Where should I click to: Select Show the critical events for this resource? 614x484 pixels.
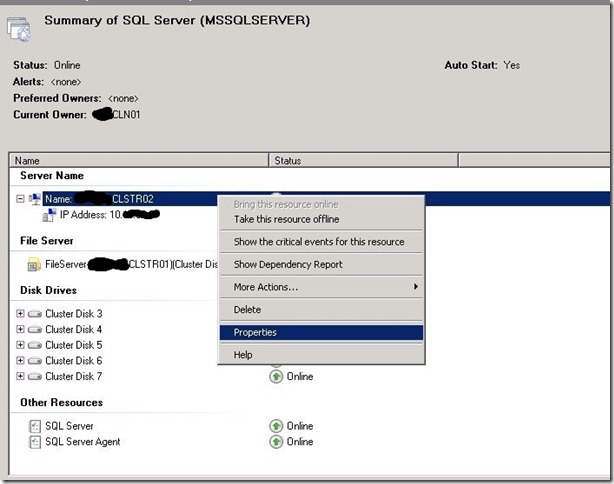pos(321,242)
